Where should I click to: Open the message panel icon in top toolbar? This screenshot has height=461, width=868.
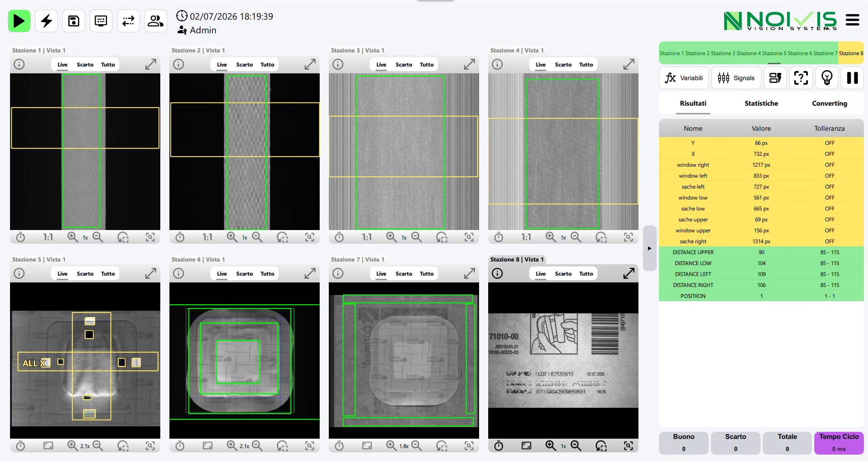click(x=101, y=21)
